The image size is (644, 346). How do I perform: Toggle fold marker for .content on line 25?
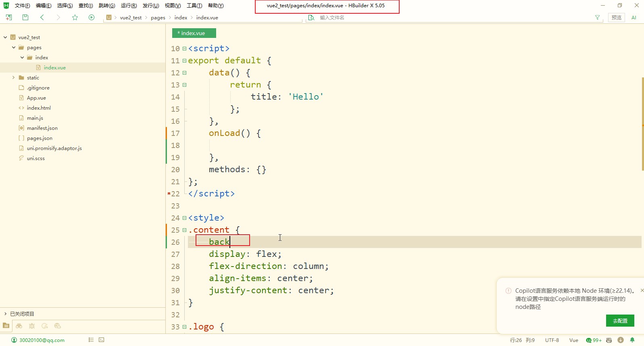(184, 230)
